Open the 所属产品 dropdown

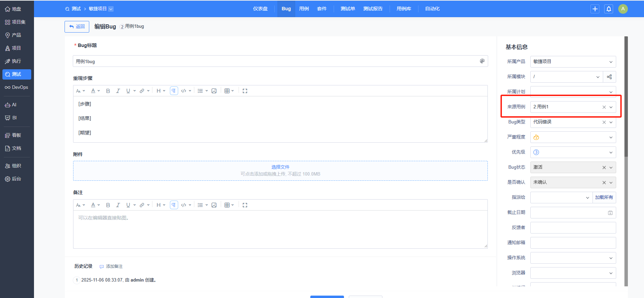[573, 62]
